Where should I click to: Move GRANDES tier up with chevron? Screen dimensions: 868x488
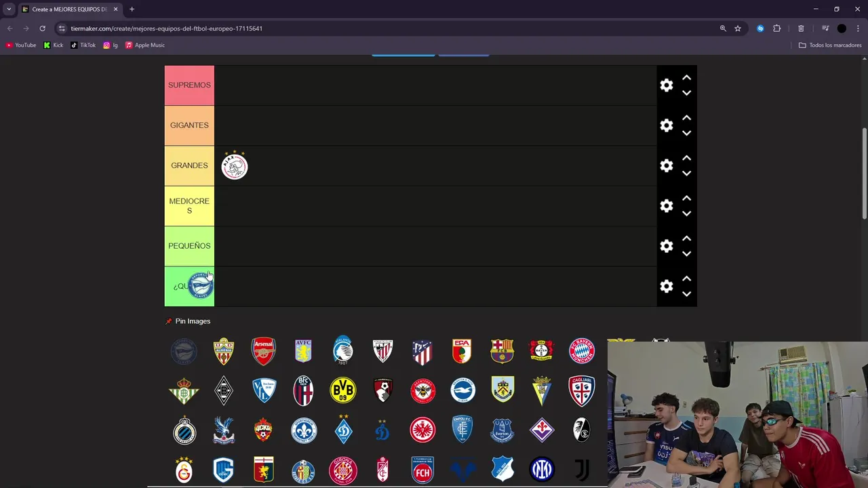[686, 158]
